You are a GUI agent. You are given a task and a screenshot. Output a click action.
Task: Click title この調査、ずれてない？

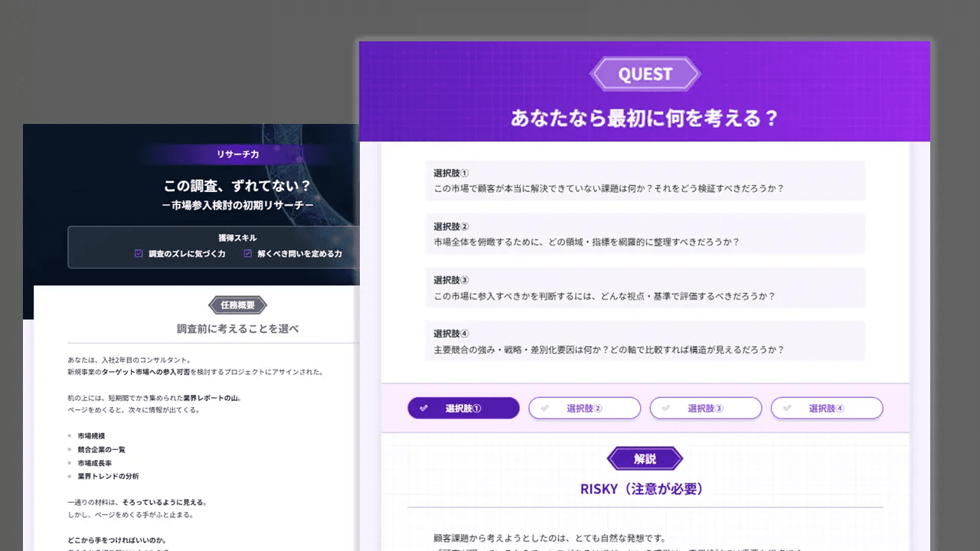click(237, 186)
